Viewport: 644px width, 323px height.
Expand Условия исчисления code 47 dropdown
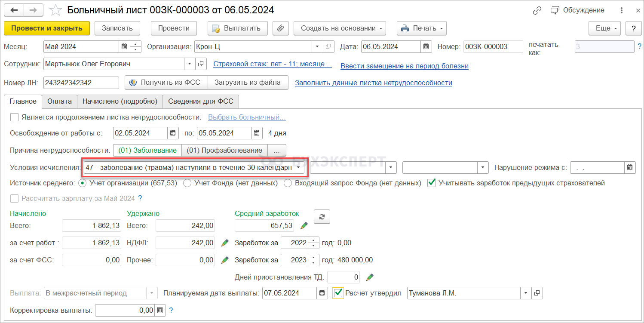(297, 168)
